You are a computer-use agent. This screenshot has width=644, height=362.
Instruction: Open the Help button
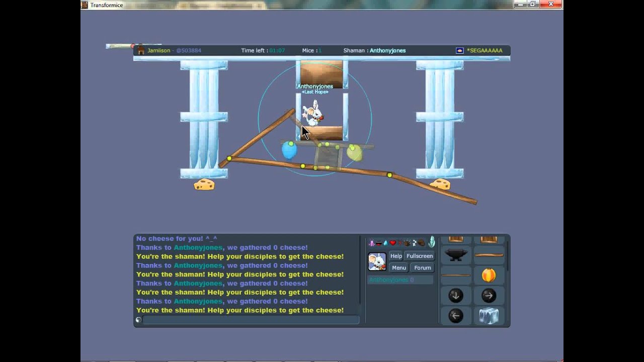pyautogui.click(x=396, y=256)
